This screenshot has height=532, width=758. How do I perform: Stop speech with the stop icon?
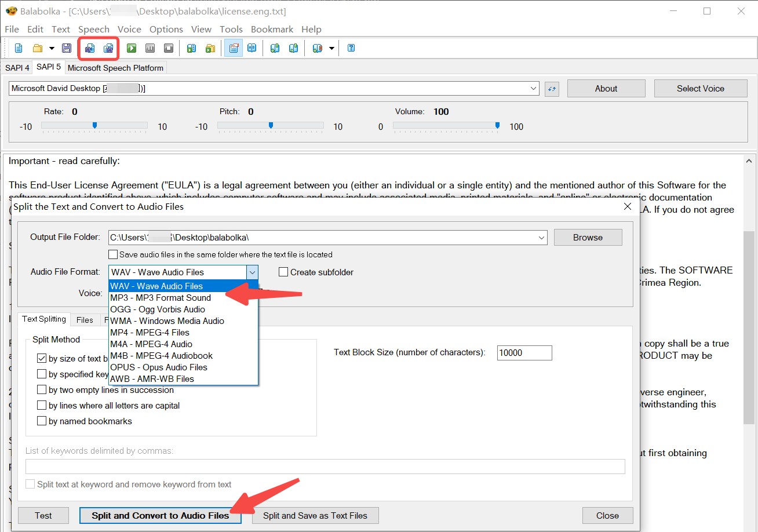169,48
